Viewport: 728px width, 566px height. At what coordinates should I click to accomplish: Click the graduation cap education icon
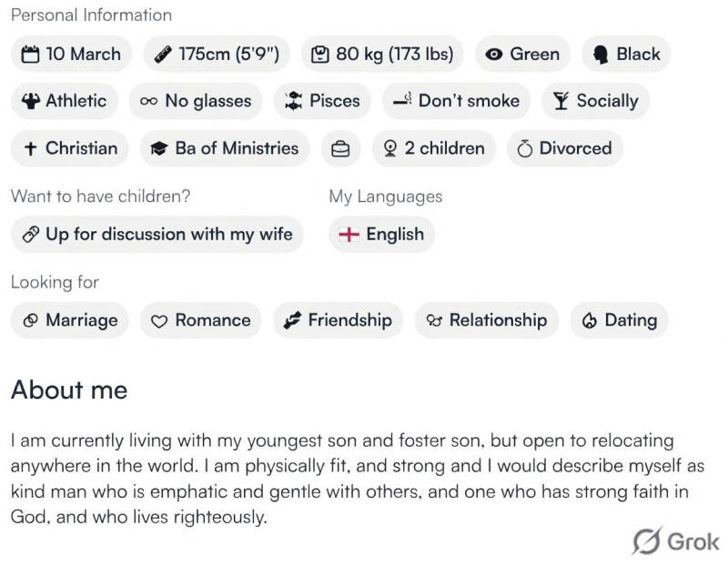[x=159, y=149]
